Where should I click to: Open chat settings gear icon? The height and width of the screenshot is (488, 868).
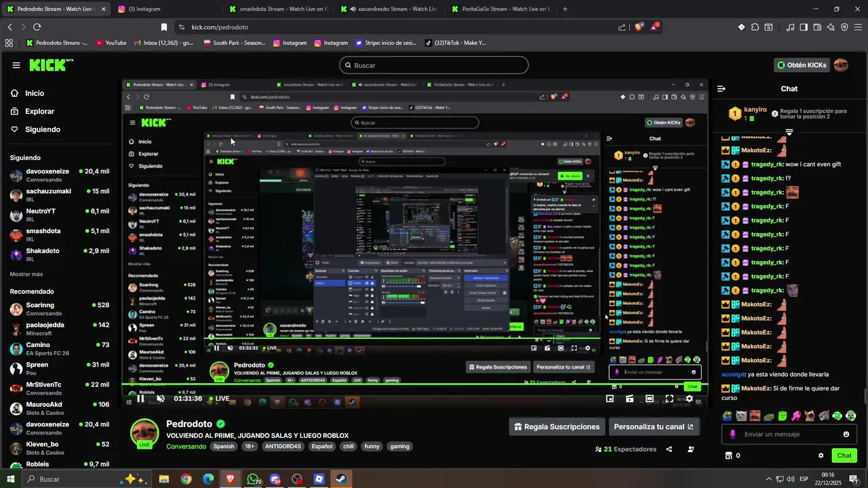[821, 455]
